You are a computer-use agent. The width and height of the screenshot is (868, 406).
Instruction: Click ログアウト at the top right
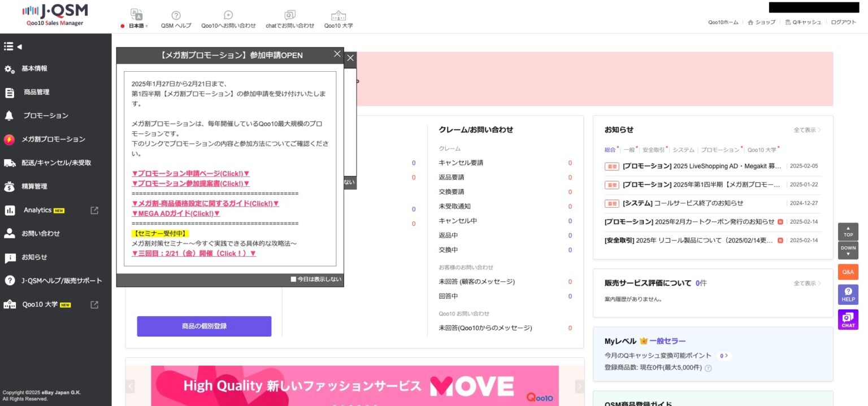[x=843, y=23]
